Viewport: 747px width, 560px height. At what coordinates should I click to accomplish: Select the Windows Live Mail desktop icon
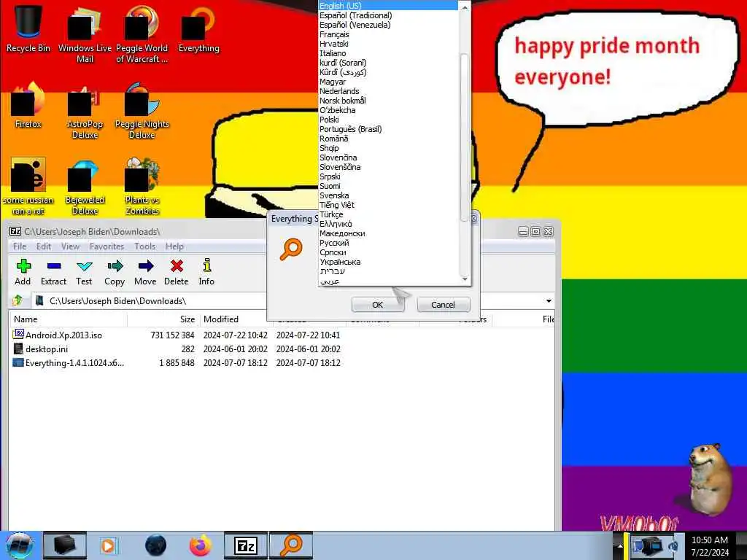point(85,34)
